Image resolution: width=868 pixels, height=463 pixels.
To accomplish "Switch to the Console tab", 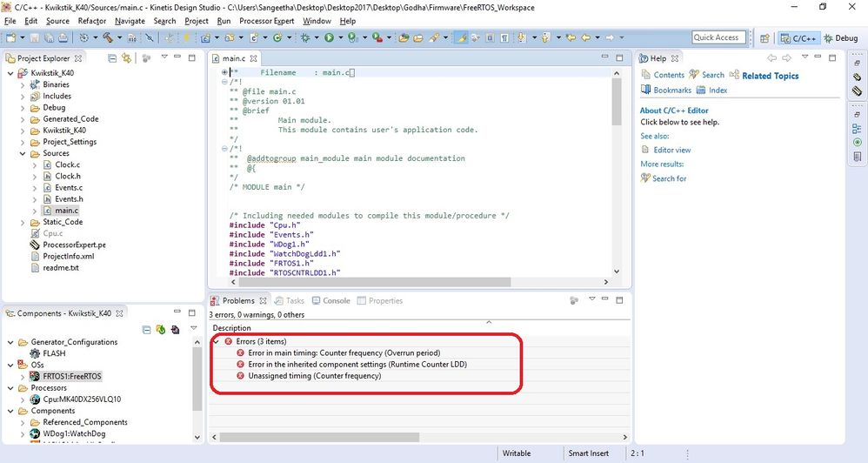I will (331, 301).
